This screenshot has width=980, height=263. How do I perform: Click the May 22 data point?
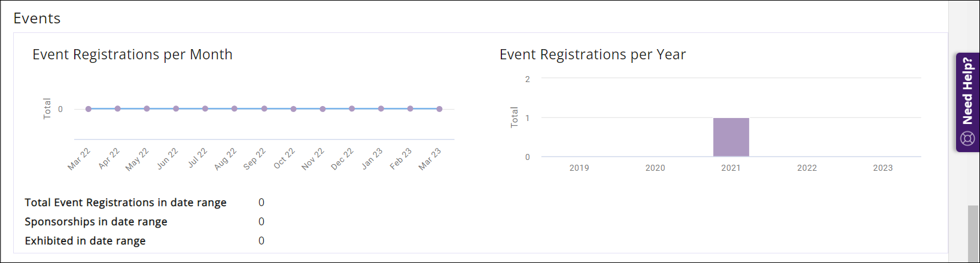(x=147, y=108)
